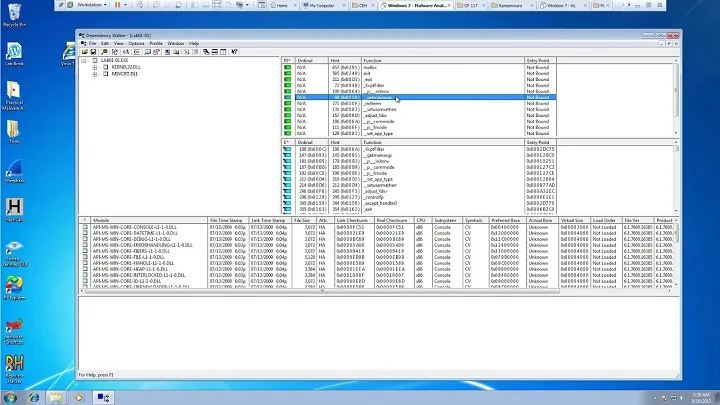Collapse the LAB01-01.EXE tree root
The image size is (720, 405).
pos(84,60)
